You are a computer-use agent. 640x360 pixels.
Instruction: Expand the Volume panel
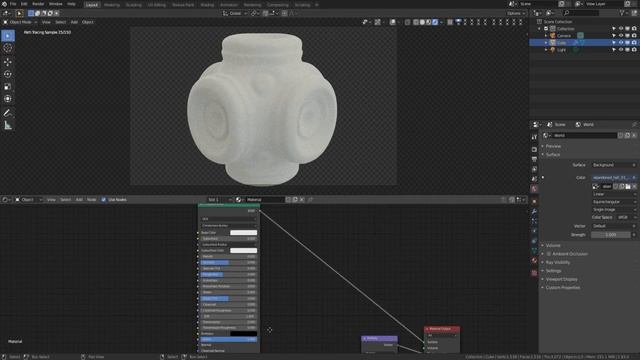click(553, 245)
